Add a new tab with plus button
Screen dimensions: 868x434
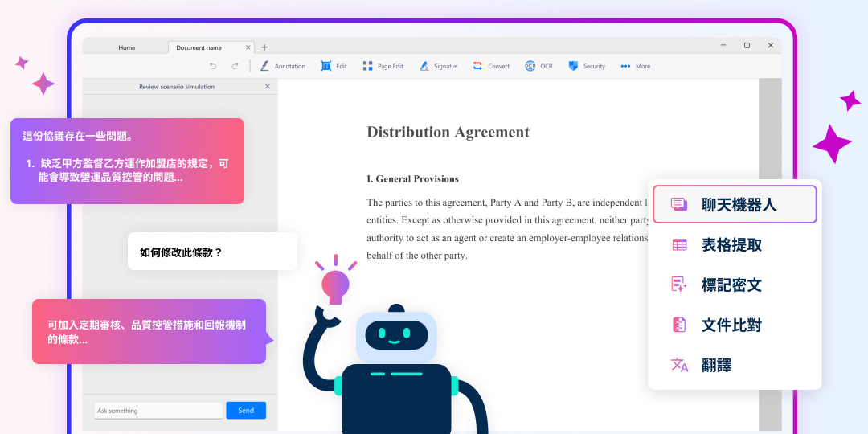click(264, 47)
